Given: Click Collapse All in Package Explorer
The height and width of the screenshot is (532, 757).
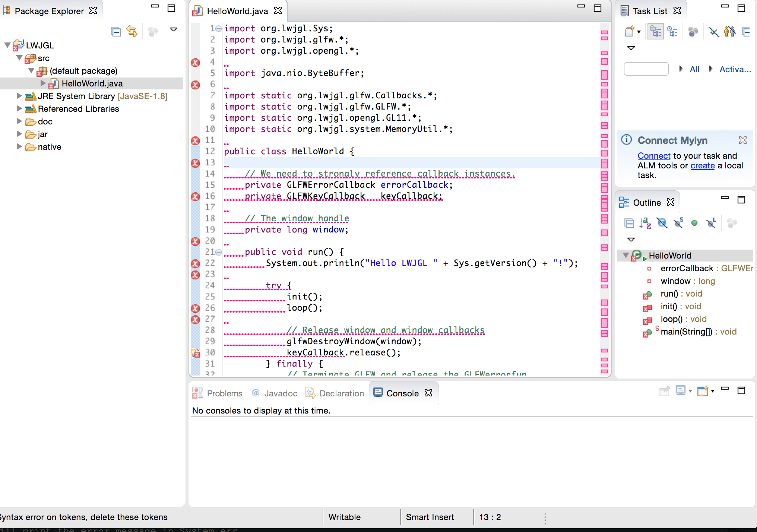Looking at the screenshot, I should pyautogui.click(x=116, y=32).
